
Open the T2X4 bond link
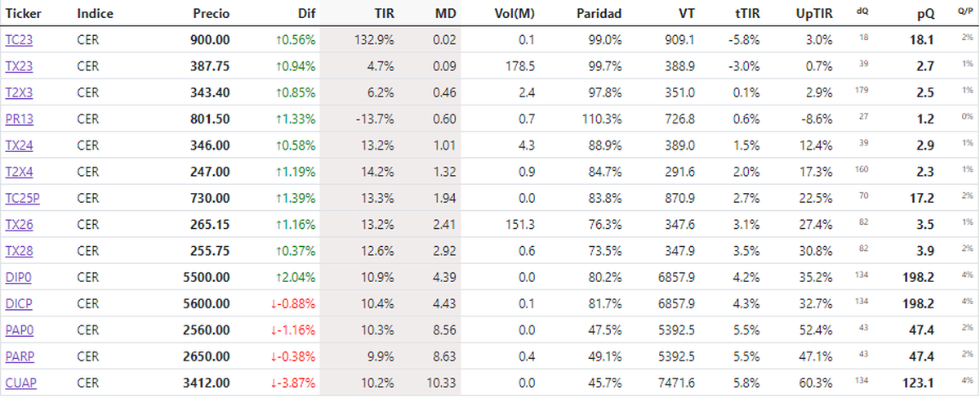19,172
